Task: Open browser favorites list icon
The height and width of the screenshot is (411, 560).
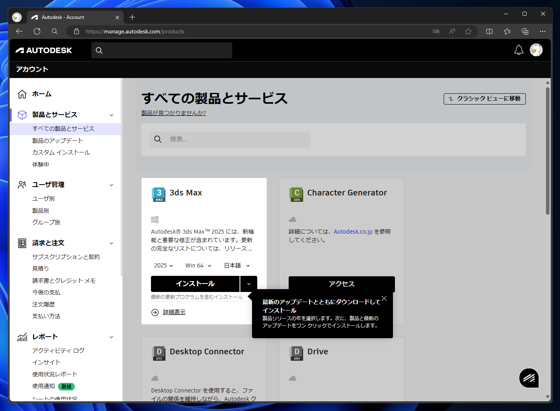Action: pos(507,31)
